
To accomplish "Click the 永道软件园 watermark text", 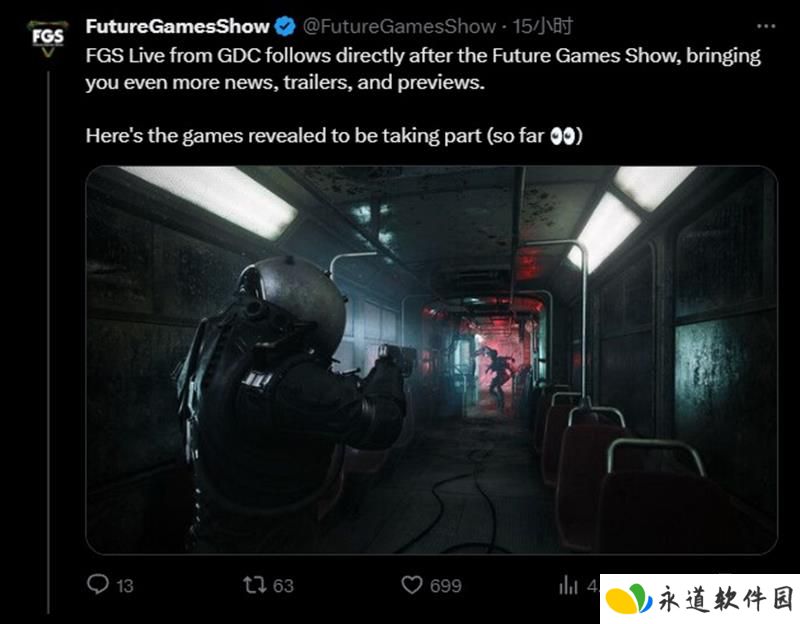I will point(726,599).
